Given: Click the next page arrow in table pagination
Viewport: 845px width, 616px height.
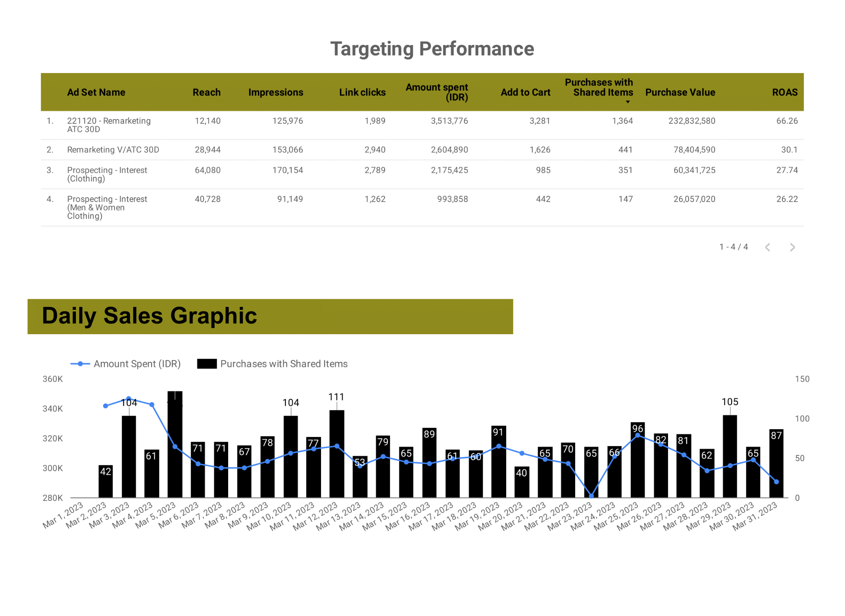Looking at the screenshot, I should click(792, 247).
